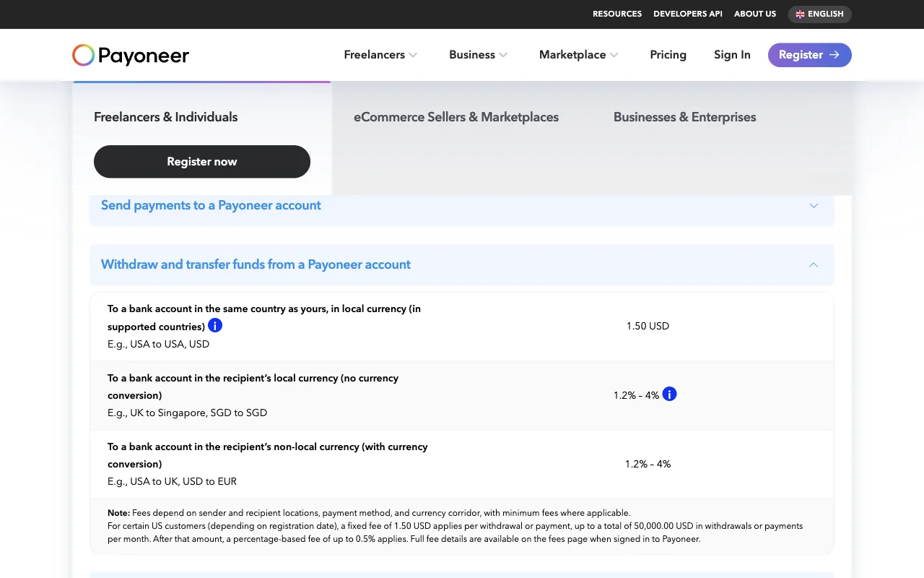The image size is (924, 578).
Task: Select Freelancers & Individuals tab
Action: pyautogui.click(x=165, y=117)
